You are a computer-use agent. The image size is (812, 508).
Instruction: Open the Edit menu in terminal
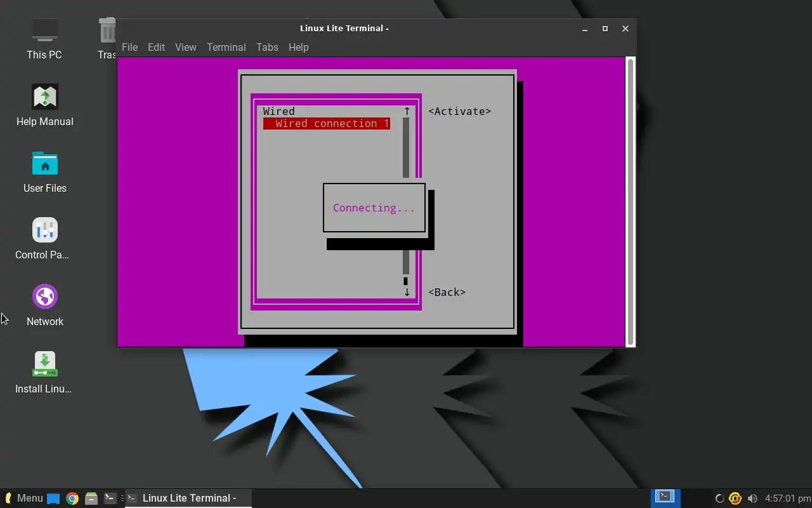(156, 47)
